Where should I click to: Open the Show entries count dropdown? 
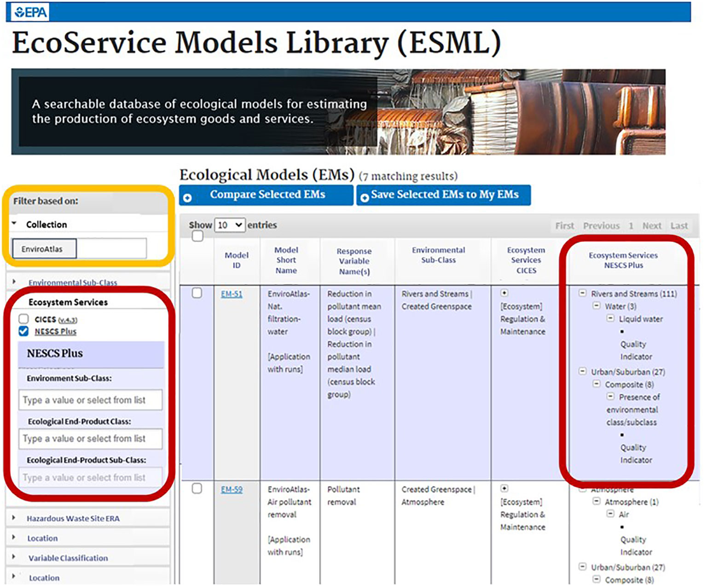pos(230,225)
